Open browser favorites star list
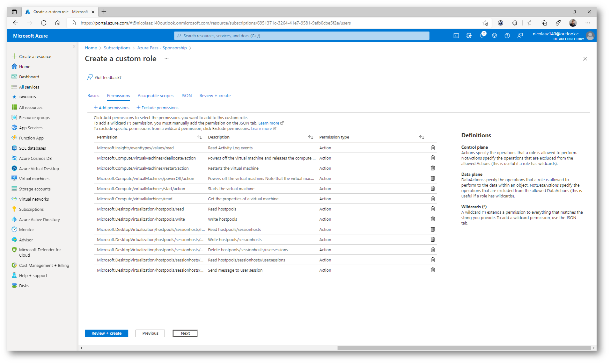Screen dimensions: 610x364 530,23
